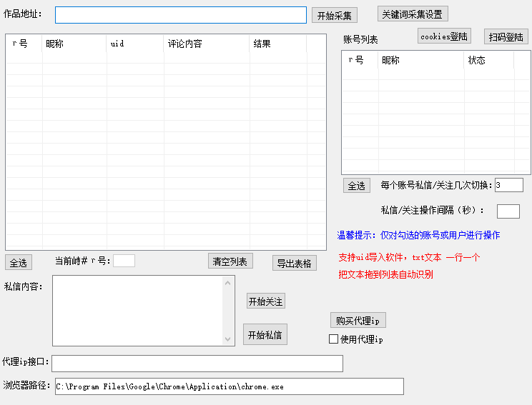
Task: Start following with 开始关注
Action: pos(266,301)
